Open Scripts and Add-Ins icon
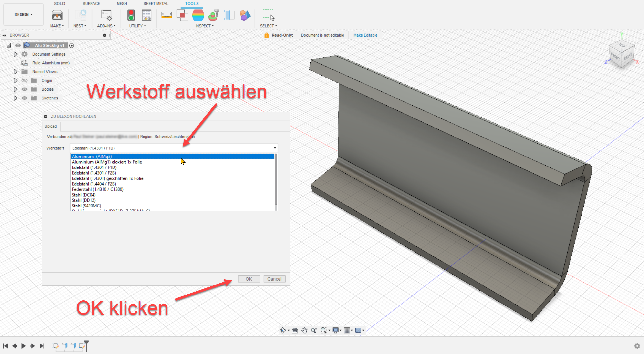 pyautogui.click(x=106, y=15)
